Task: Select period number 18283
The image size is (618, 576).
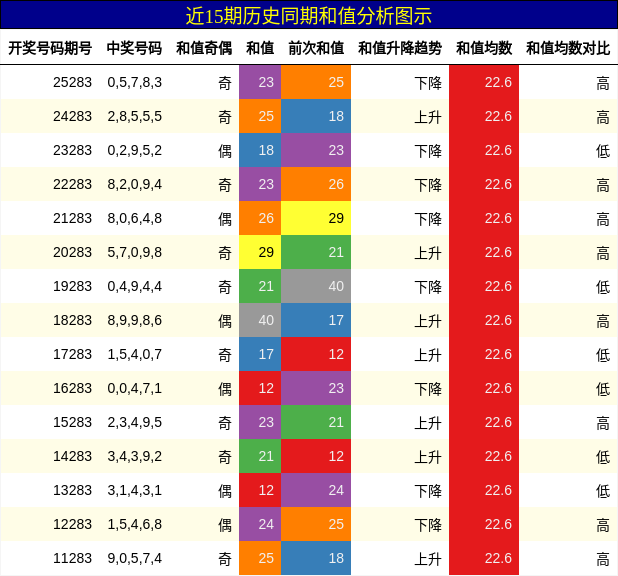Action: pos(73,320)
